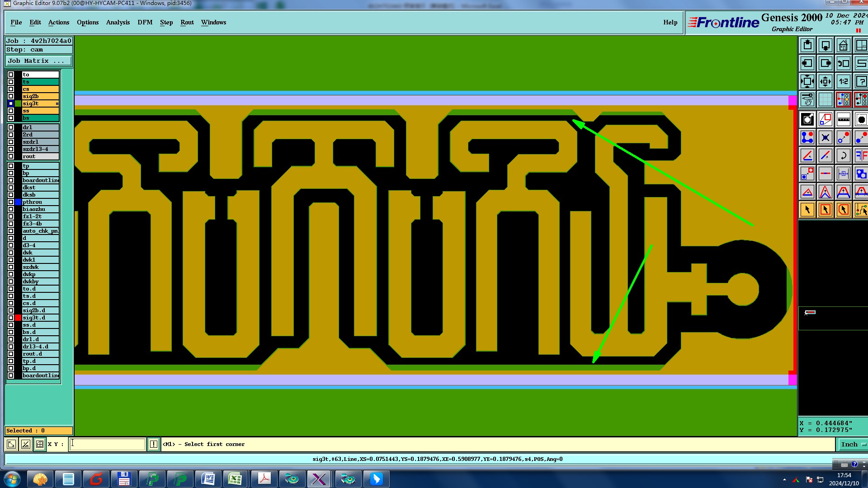Open the DFM menu
868x488 pixels.
[145, 22]
